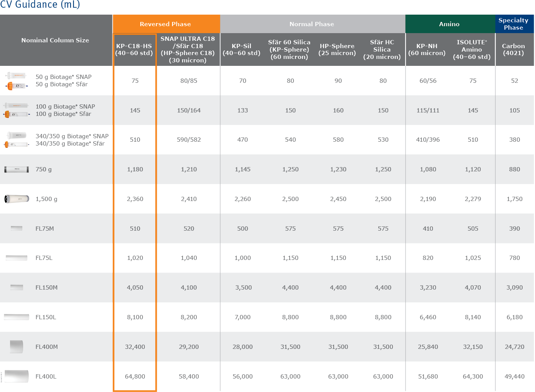Click the 50 g Biotage SNAP cartridge image
Screen dimensions: 535x392
point(16,75)
